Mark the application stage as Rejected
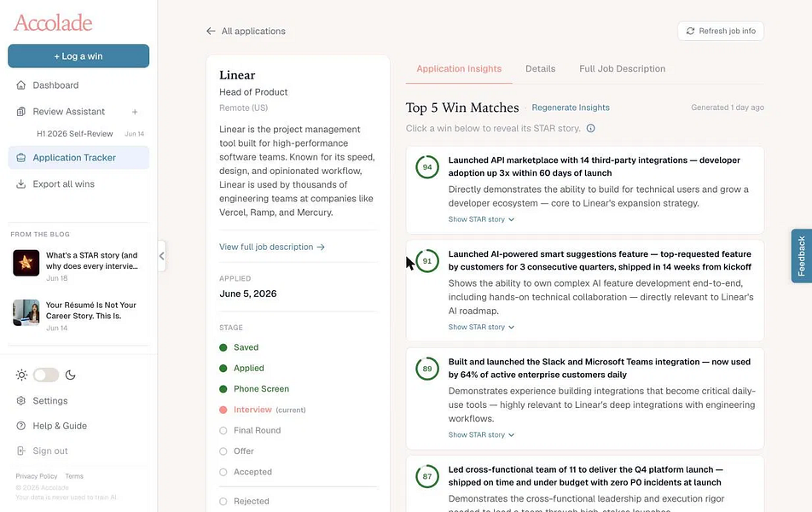The height and width of the screenshot is (512, 812). 223,502
